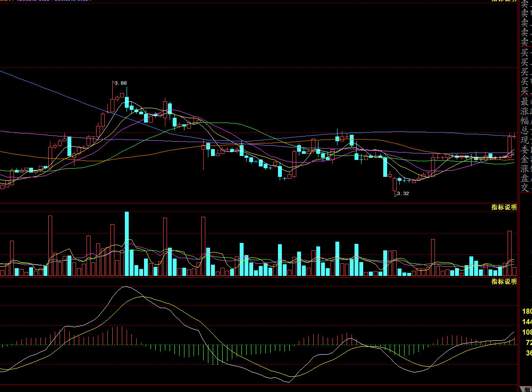The height and width of the screenshot is (392, 532).
Task: Click the 总 row label in quote panel
Action: (525, 130)
